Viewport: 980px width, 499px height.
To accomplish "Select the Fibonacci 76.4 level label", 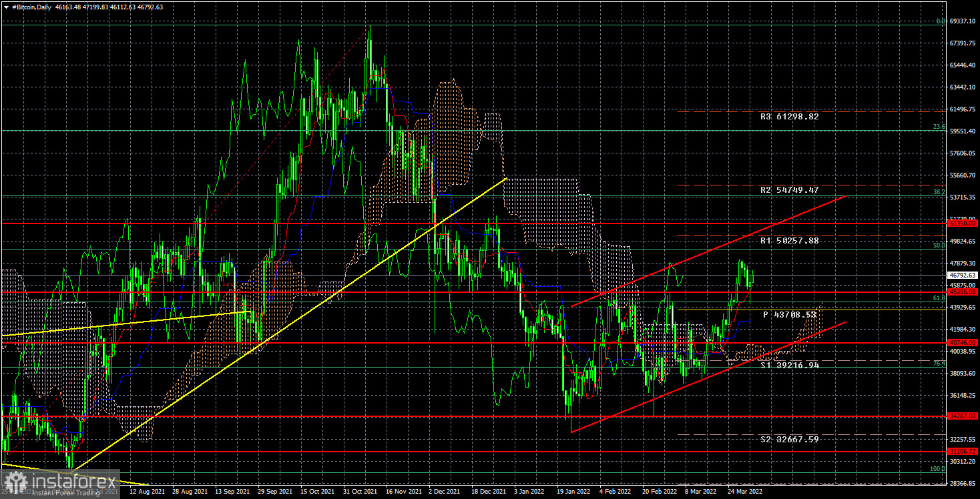I will (x=939, y=364).
